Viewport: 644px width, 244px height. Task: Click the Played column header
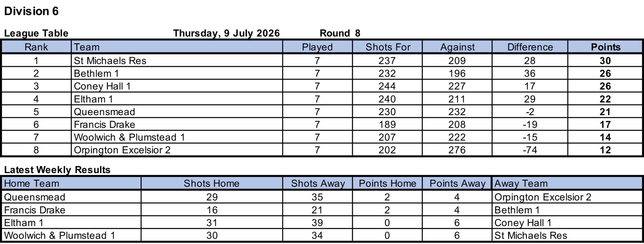click(x=317, y=47)
